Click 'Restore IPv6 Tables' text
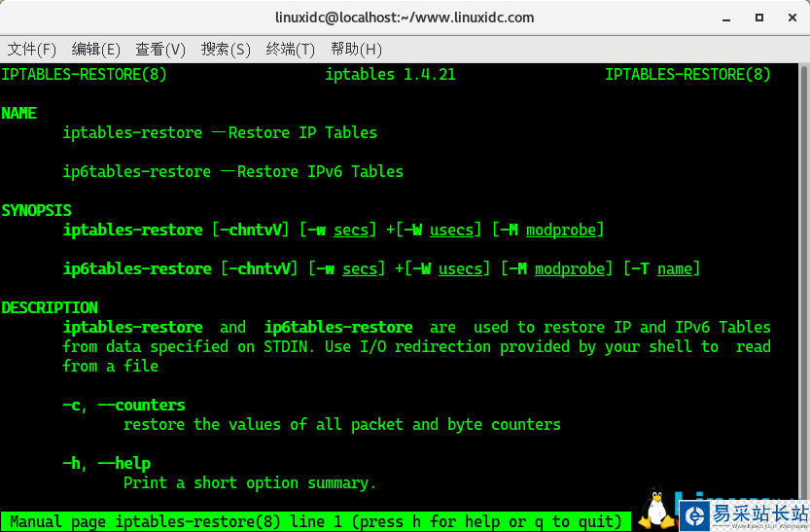This screenshot has height=532, width=810. 320,171
